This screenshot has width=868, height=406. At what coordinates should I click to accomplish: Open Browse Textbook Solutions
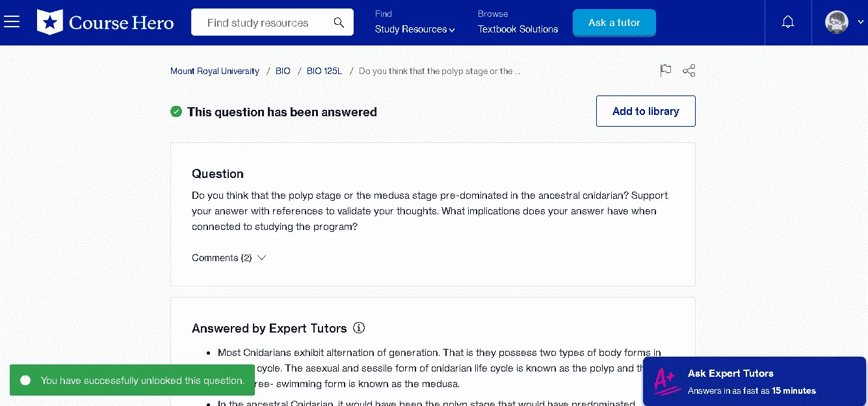[x=518, y=29]
